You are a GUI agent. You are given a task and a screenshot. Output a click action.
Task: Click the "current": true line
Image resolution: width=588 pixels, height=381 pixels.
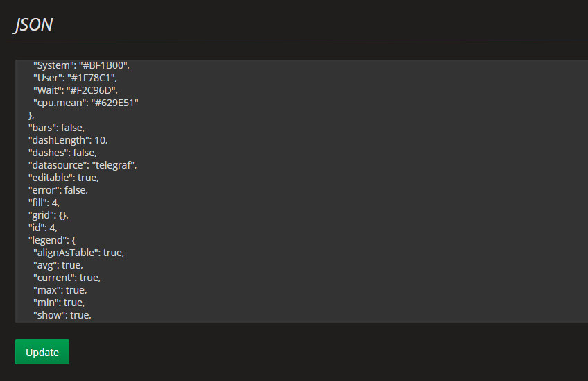(67, 278)
